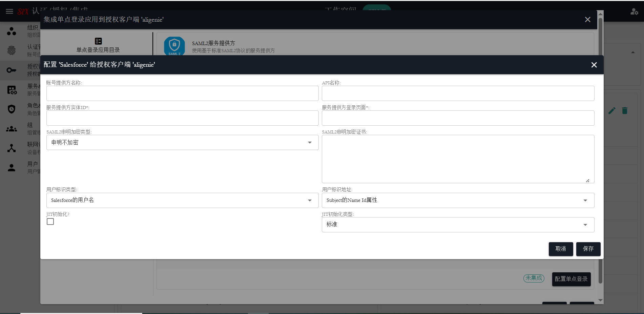Click the SAML 2 shield icon
This screenshot has width=644, height=314.
point(174,46)
